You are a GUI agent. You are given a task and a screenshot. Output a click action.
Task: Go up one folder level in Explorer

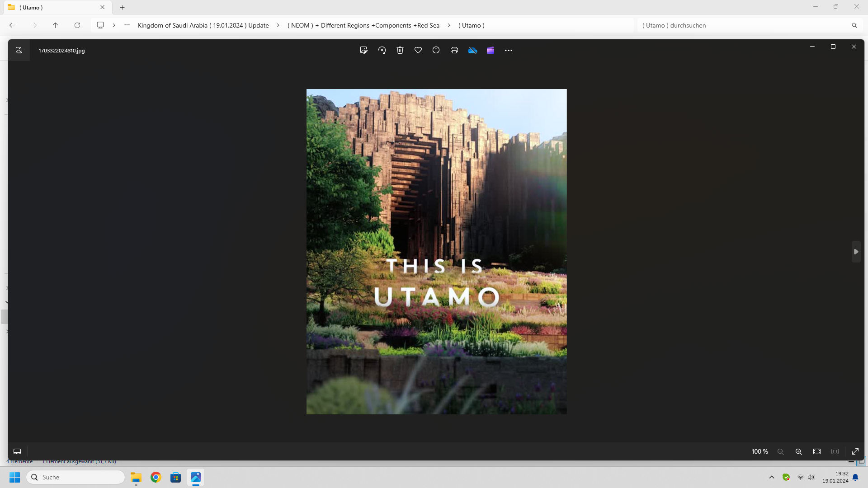pos(56,25)
